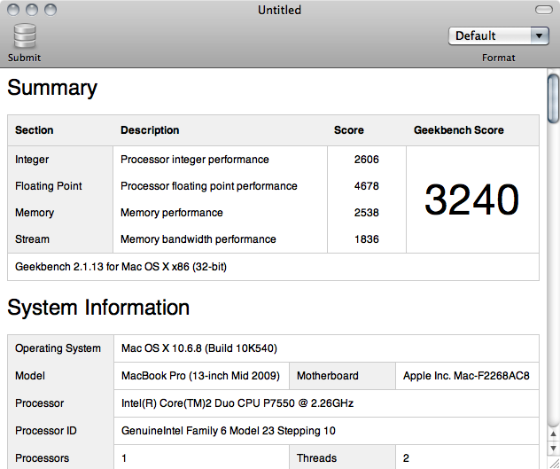
Task: Click the 'Apple Inc. Mac-F2268AC8' motherboard value
Action: click(466, 376)
